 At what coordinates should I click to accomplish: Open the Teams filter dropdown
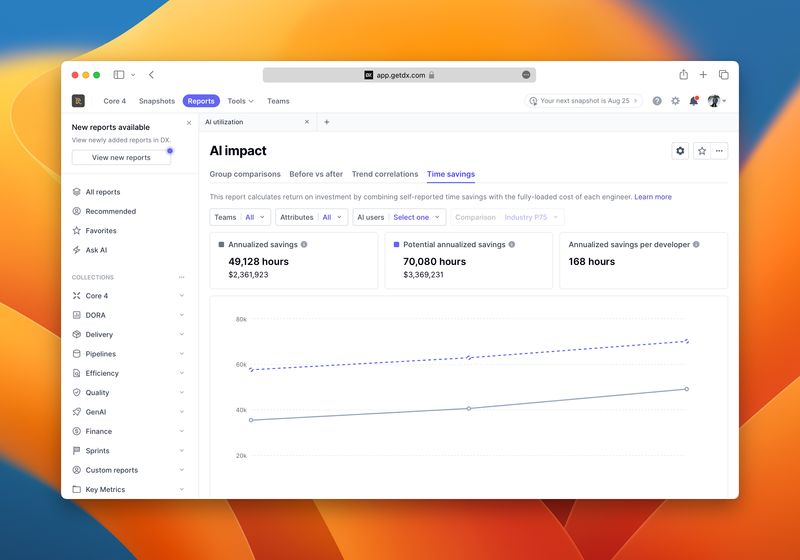(x=240, y=217)
